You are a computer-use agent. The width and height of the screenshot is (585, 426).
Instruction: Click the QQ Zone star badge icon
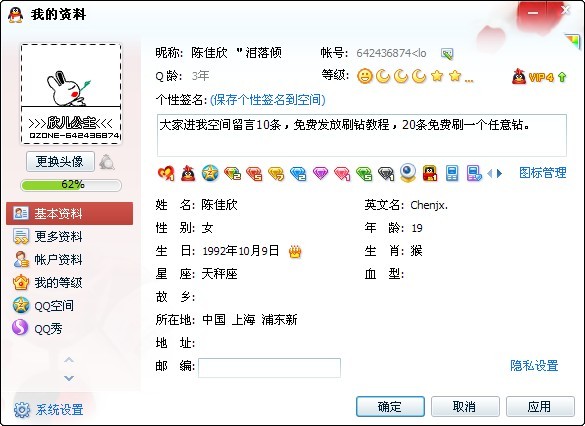pyautogui.click(x=210, y=173)
